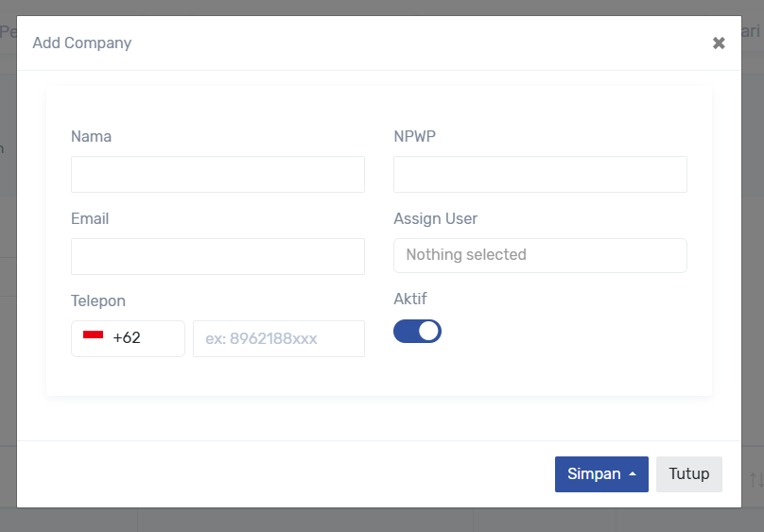Click into the NPWP text field
The image size is (764, 532).
540,175
